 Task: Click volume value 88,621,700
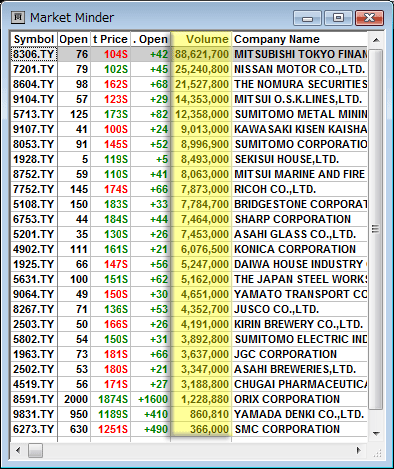pos(202,54)
